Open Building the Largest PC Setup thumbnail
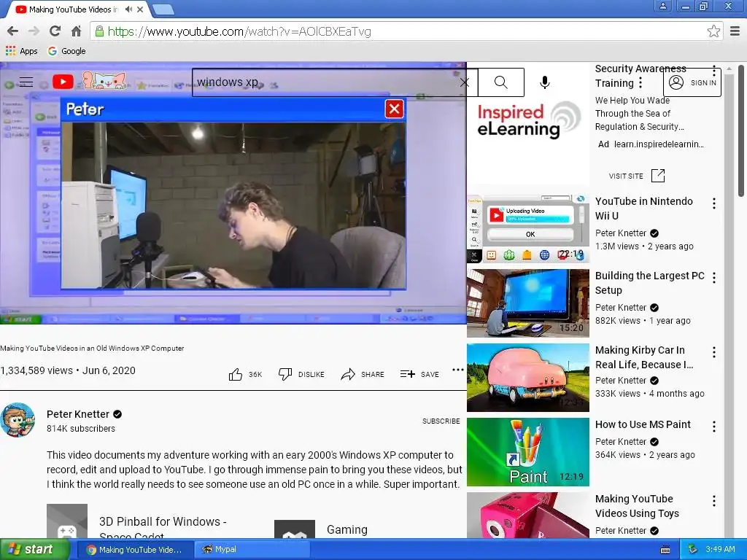The height and width of the screenshot is (560, 747). pyautogui.click(x=528, y=303)
